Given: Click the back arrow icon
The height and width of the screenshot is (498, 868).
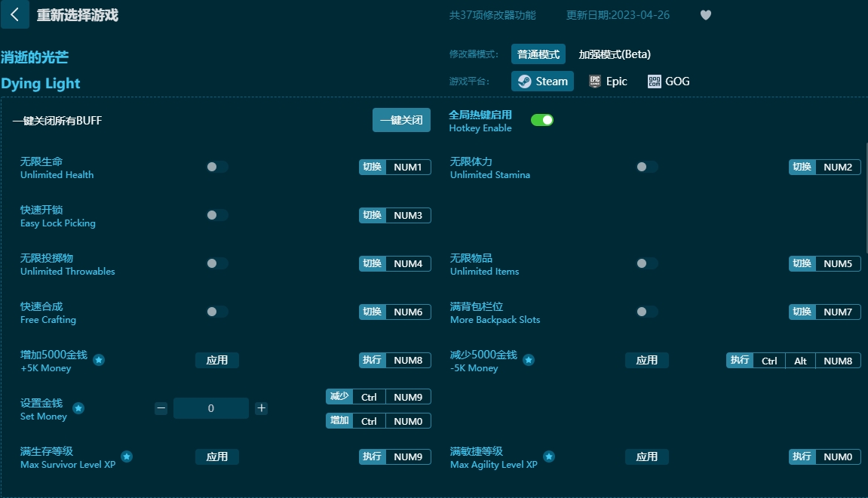Looking at the screenshot, I should pos(14,14).
